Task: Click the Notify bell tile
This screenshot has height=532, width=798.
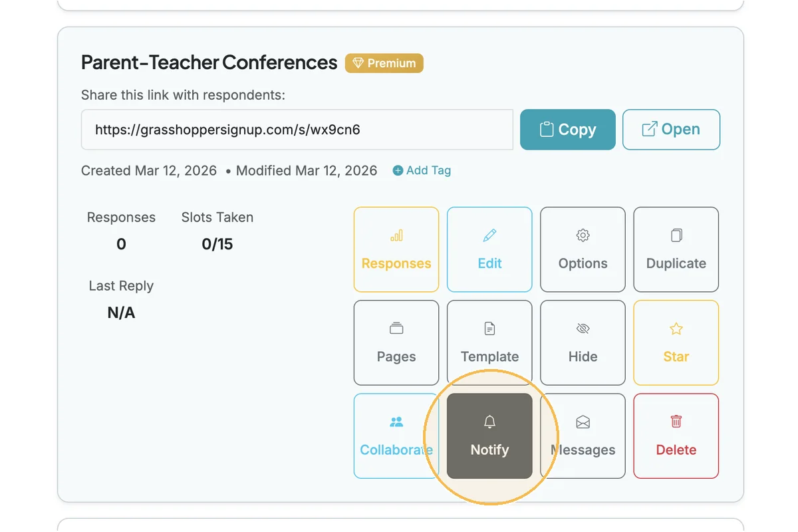Action: (489, 436)
